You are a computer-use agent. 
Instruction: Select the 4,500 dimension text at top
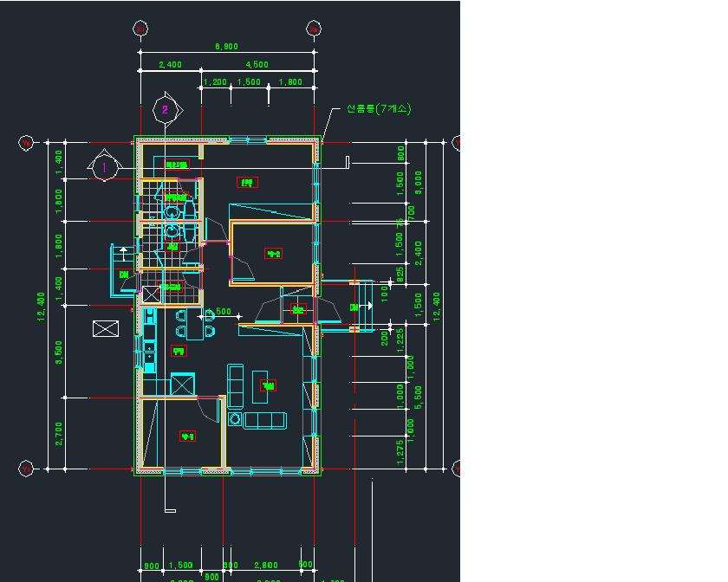[257, 65]
